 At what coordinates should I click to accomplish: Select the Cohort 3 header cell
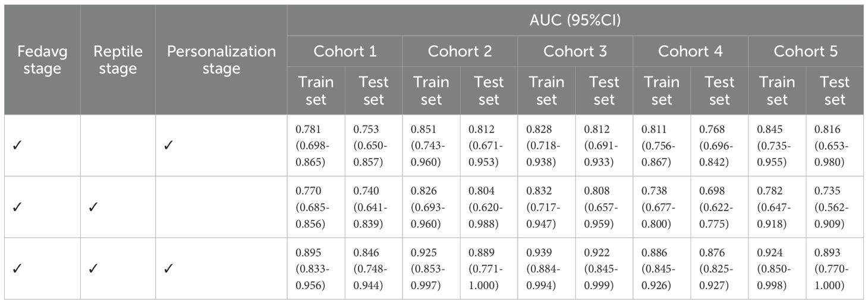pos(575,51)
